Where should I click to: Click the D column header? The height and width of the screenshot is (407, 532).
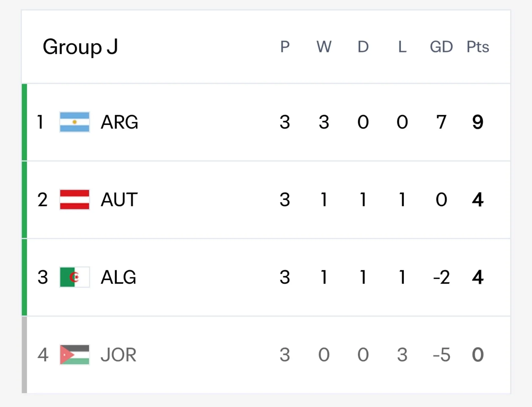click(x=363, y=47)
